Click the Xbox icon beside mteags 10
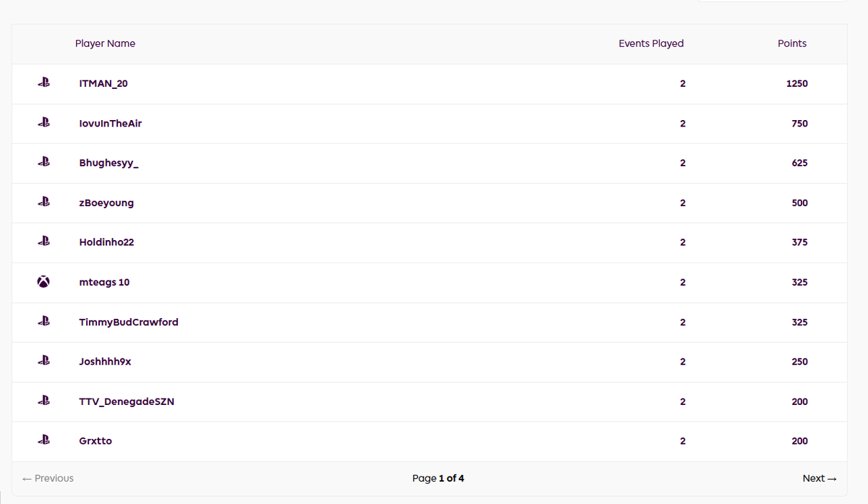The width and height of the screenshot is (868, 504). (43, 282)
